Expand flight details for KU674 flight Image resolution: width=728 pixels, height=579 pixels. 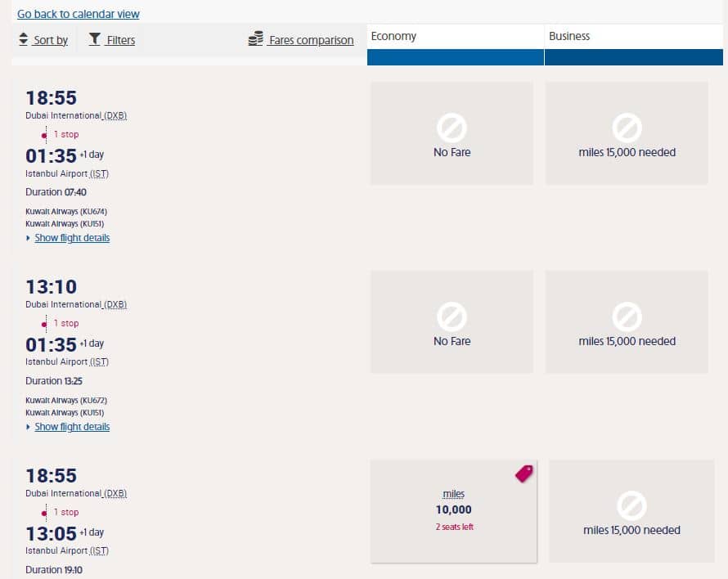72,238
